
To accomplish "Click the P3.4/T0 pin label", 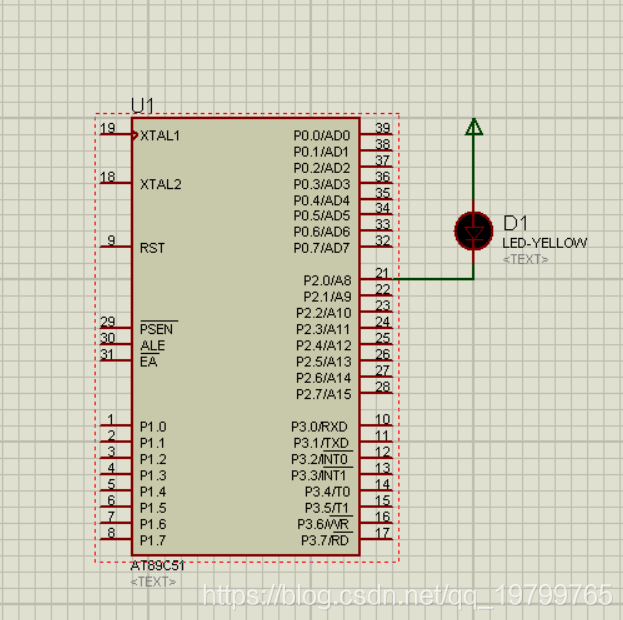I will [x=327, y=492].
